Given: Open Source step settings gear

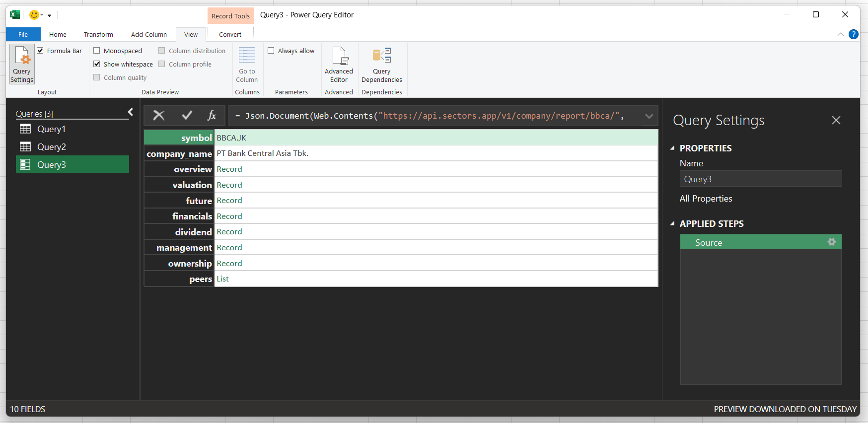Looking at the screenshot, I should tap(832, 242).
